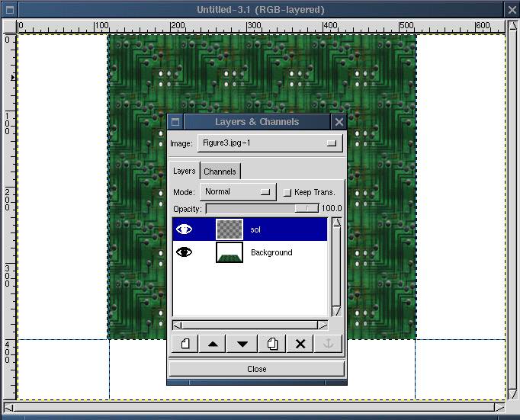This screenshot has height=420, width=520.
Task: Select the Layers tab
Action: point(184,172)
